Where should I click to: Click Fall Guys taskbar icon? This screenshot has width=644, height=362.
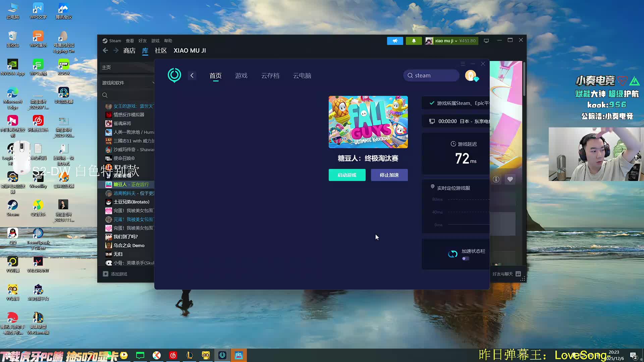point(238,355)
